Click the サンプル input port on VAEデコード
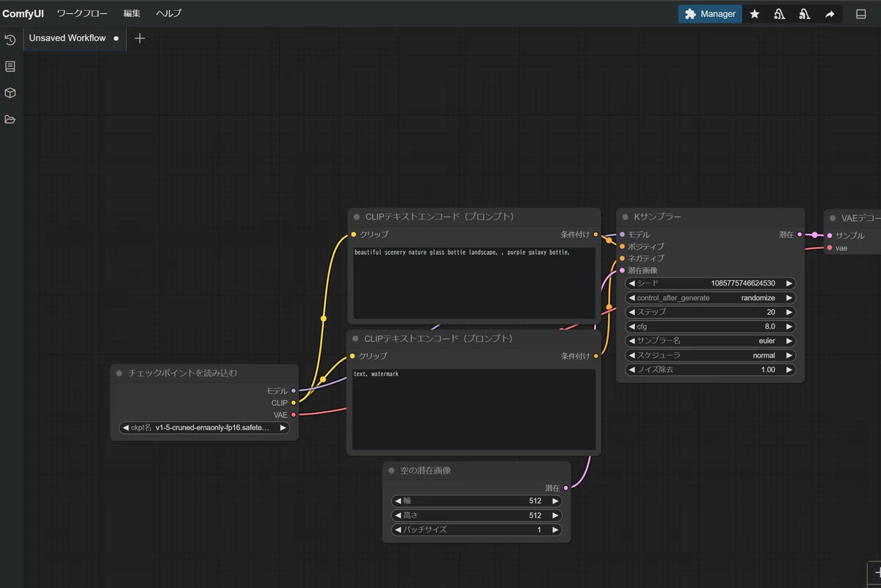This screenshot has height=588, width=881. [830, 235]
